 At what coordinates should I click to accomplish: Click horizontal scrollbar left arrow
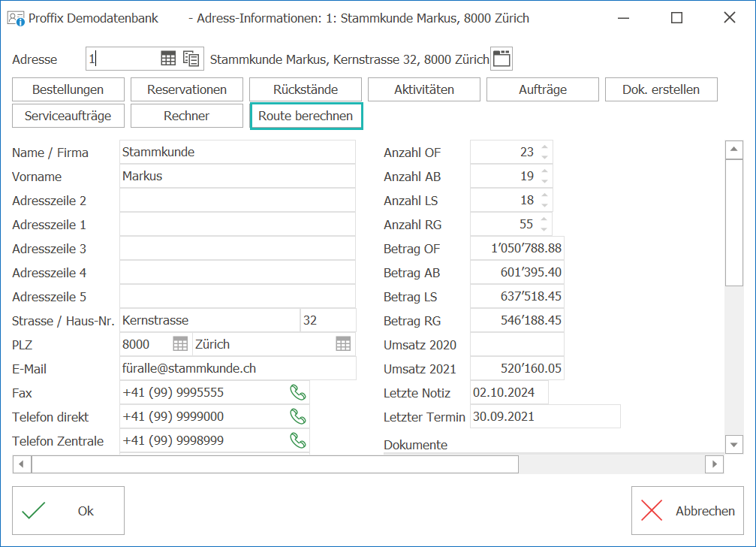pos(21,464)
